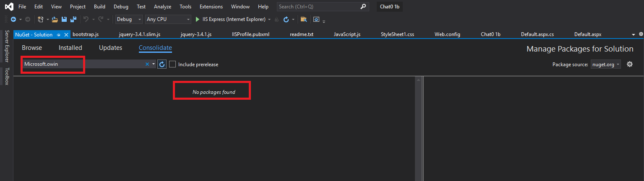Clear the Microsoft.owin search text
Image resolution: width=644 pixels, height=181 pixels.
[x=147, y=64]
